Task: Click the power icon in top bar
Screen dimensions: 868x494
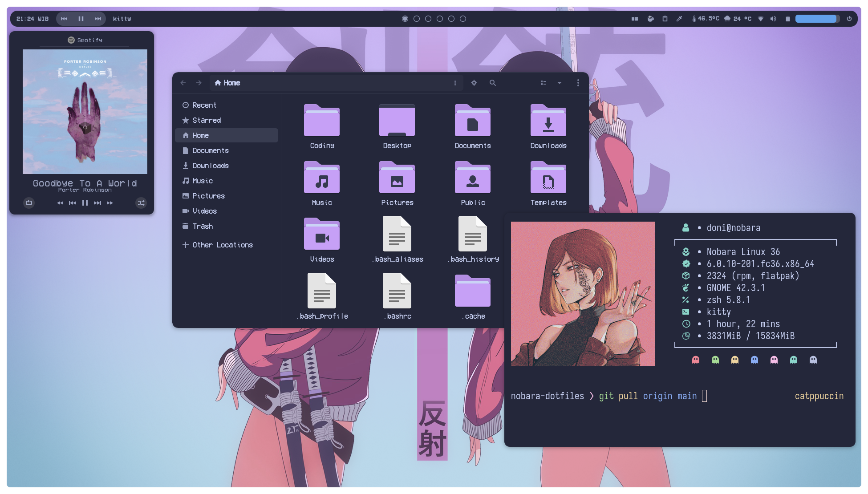Action: click(x=849, y=19)
